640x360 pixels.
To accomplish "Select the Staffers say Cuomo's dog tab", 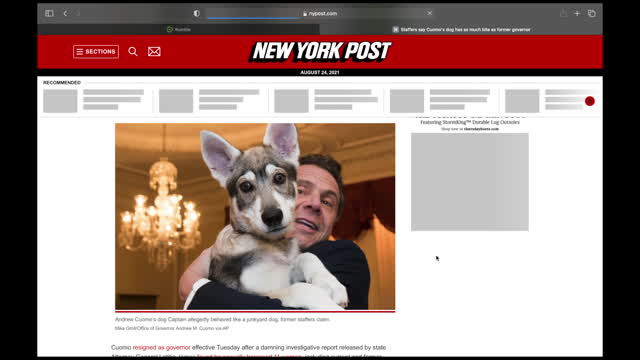I will (461, 29).
